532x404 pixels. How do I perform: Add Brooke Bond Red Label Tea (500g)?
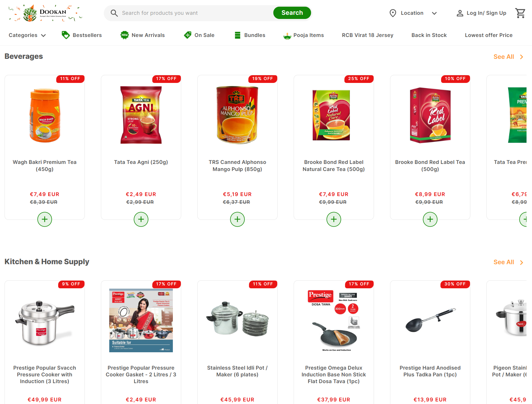coord(430,220)
